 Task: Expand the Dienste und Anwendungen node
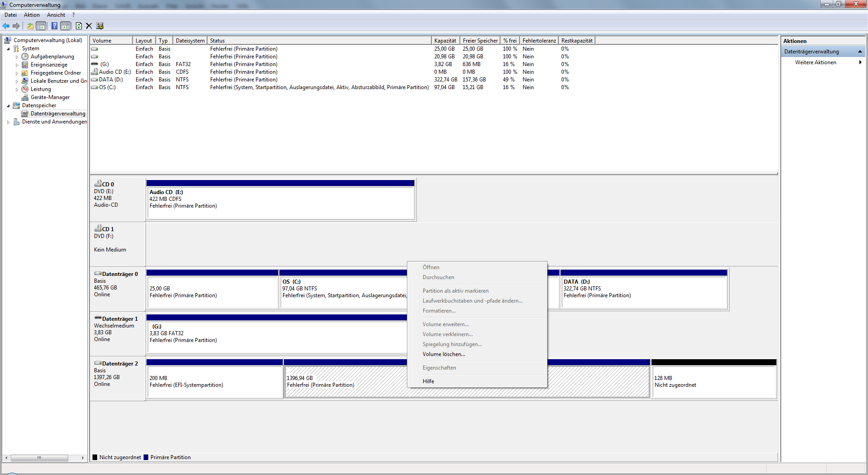[x=8, y=122]
